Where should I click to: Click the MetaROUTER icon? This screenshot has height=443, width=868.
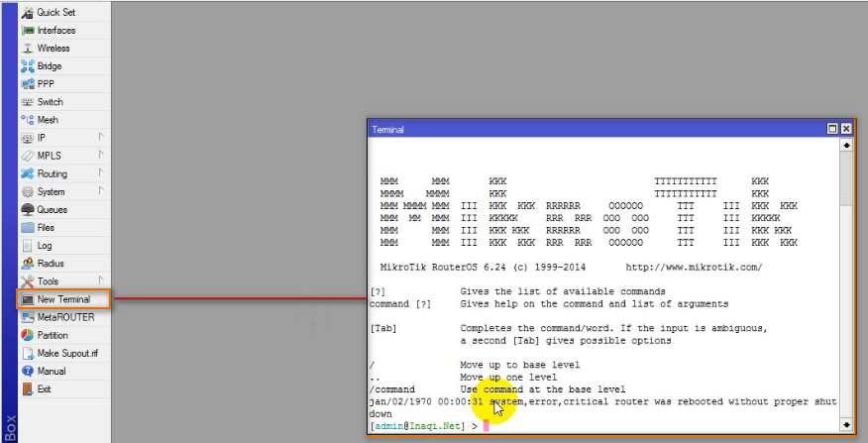click(27, 317)
